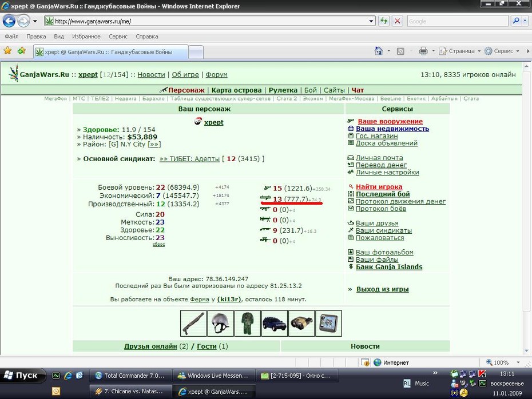
Task: Click the Favorites Center star icon
Action: click(x=7, y=51)
